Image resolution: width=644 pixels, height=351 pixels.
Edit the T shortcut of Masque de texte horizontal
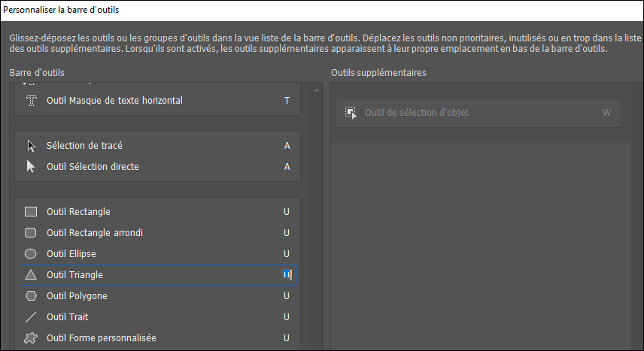pyautogui.click(x=287, y=101)
